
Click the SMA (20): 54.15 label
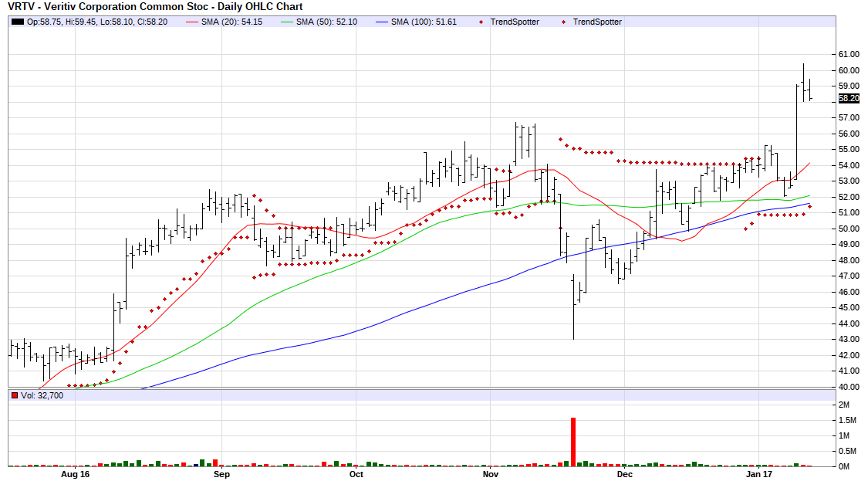tap(232, 22)
